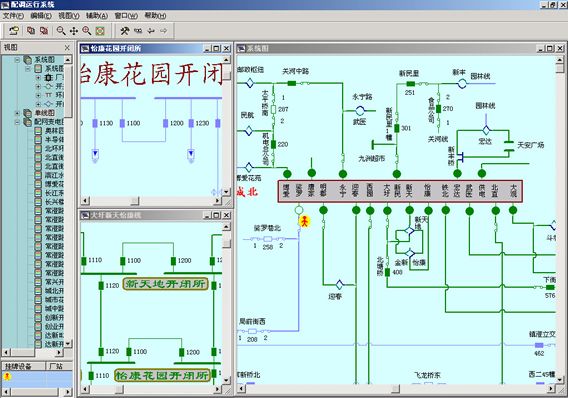Click the 新天地开闭所 label button
568x398 pixels.
[166, 284]
